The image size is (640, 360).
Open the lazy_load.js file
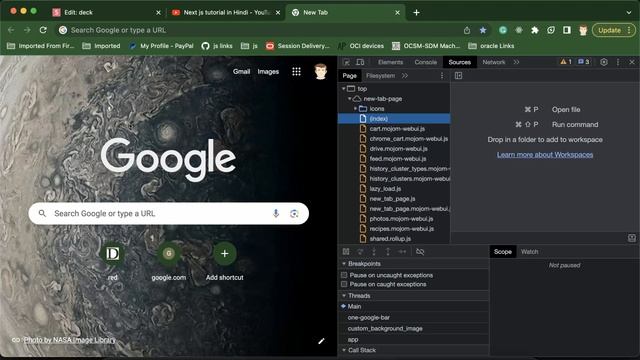[385, 189]
